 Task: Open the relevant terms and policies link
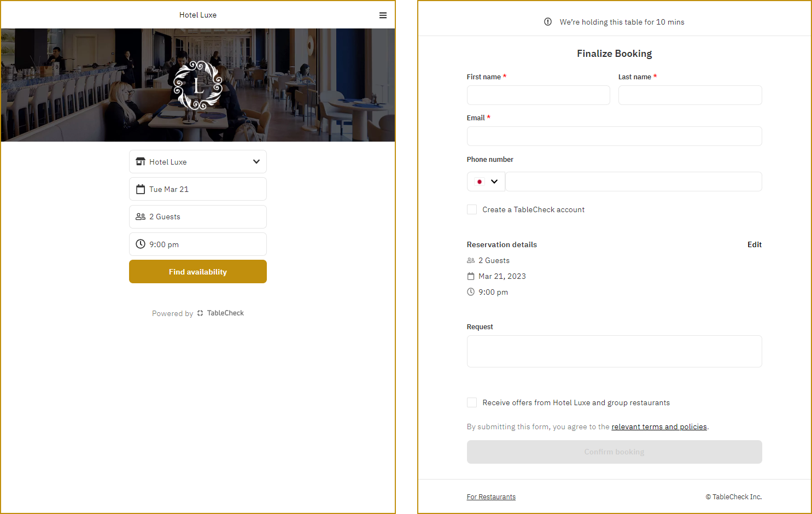pos(659,427)
